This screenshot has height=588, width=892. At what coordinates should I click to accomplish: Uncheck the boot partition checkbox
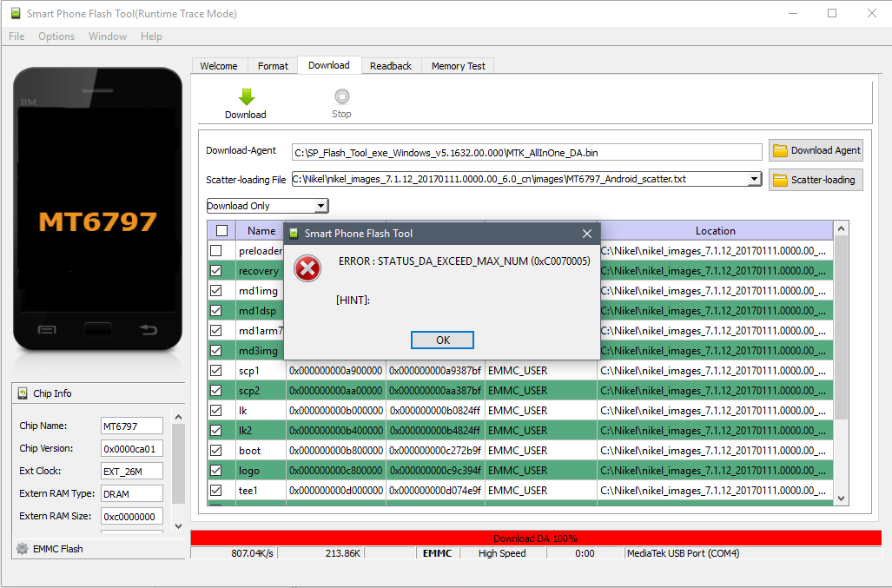[x=216, y=450]
